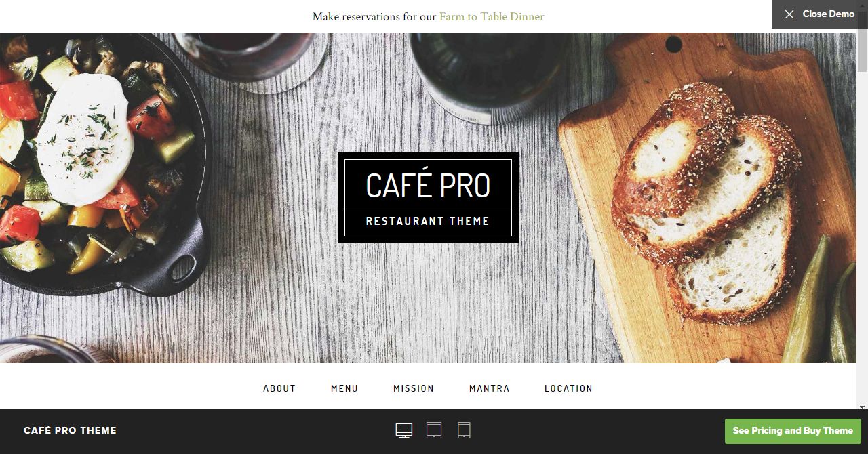Switch to tablet landscape preview icon
Viewport: 868px width, 454px height.
pyautogui.click(x=434, y=430)
